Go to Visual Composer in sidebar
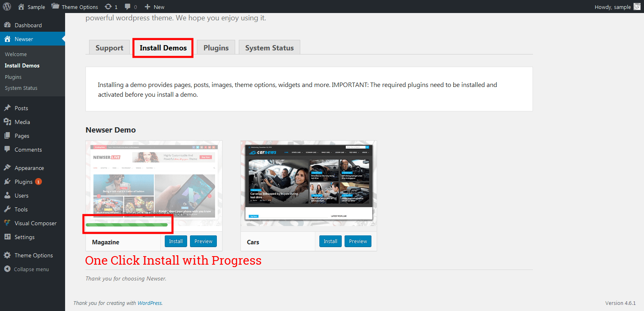The image size is (644, 311). pyautogui.click(x=35, y=223)
